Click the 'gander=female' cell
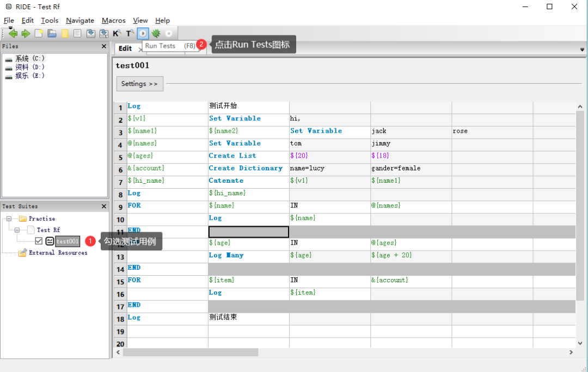This screenshot has width=588, height=372. (x=411, y=170)
